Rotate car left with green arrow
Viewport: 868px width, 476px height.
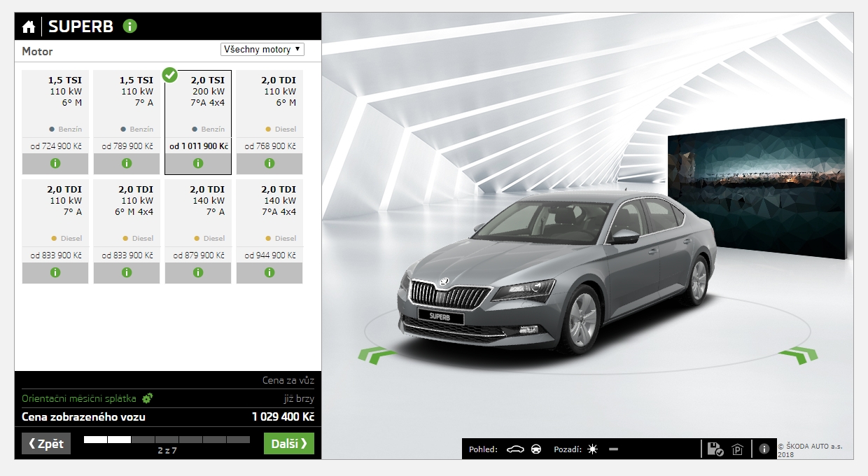coord(378,355)
